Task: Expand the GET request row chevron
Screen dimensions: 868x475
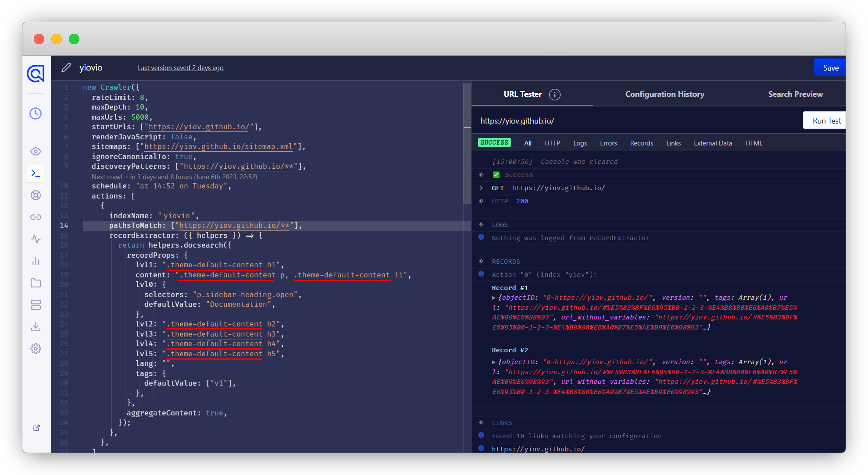Action: 481,188
